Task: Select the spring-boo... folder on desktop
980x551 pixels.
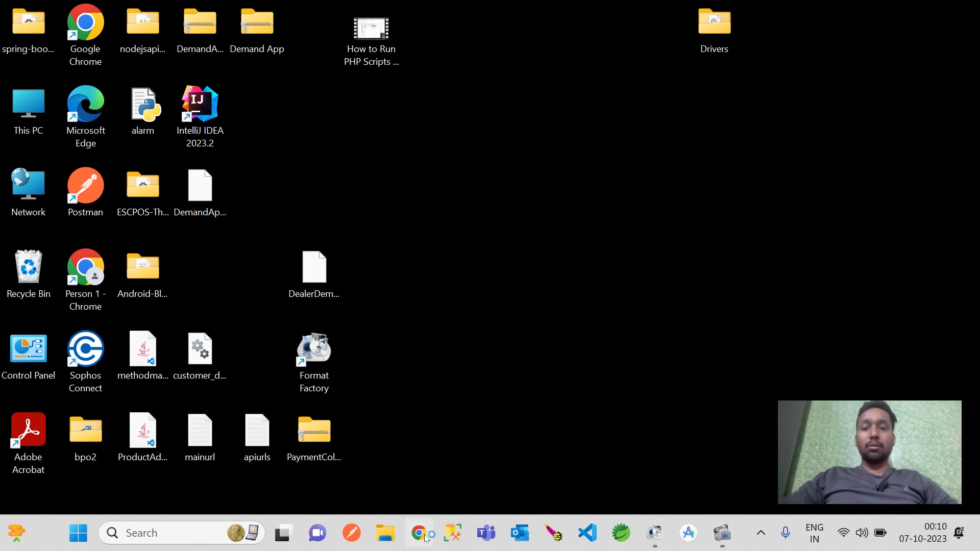Action: [28, 31]
